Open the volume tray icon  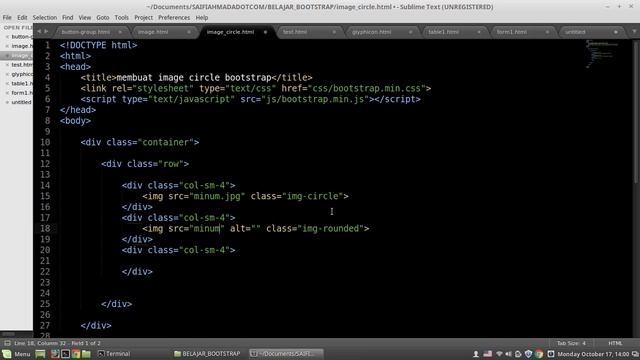[x=508, y=354]
